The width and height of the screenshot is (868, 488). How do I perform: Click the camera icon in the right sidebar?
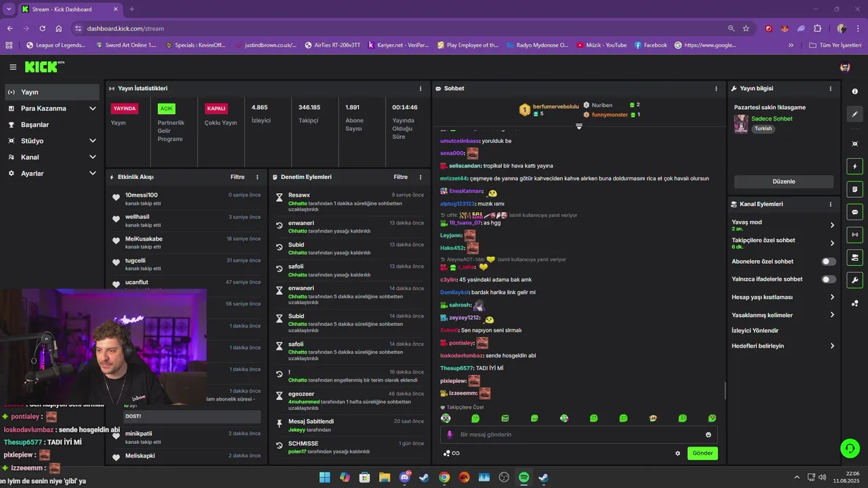click(854, 258)
